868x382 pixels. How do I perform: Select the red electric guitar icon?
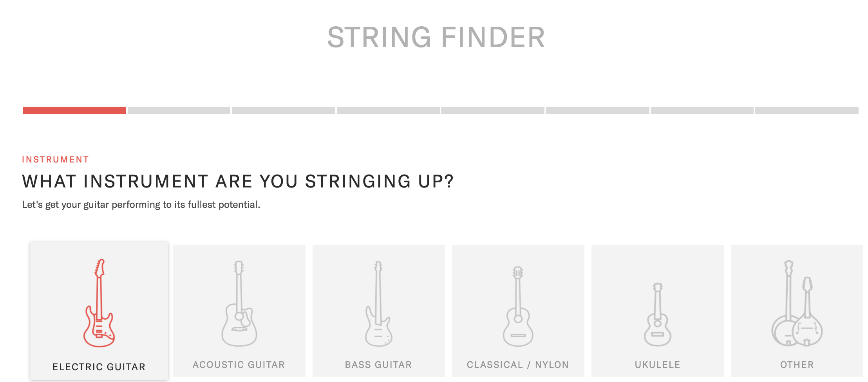(x=99, y=303)
